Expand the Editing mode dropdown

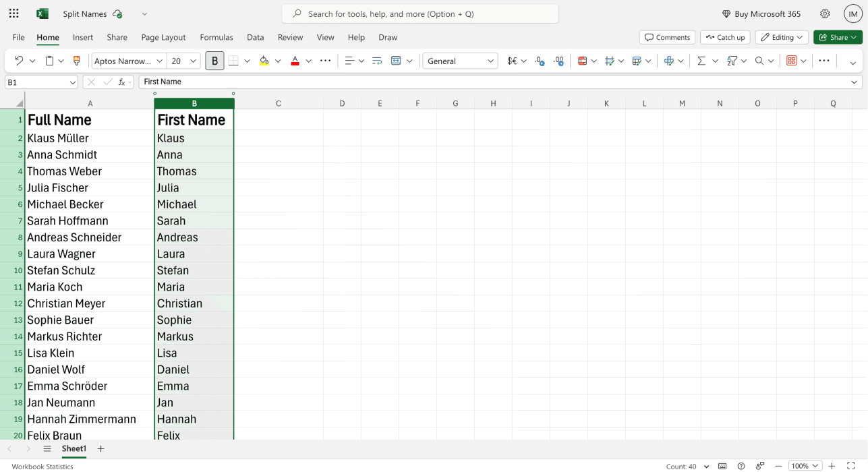[x=781, y=37]
